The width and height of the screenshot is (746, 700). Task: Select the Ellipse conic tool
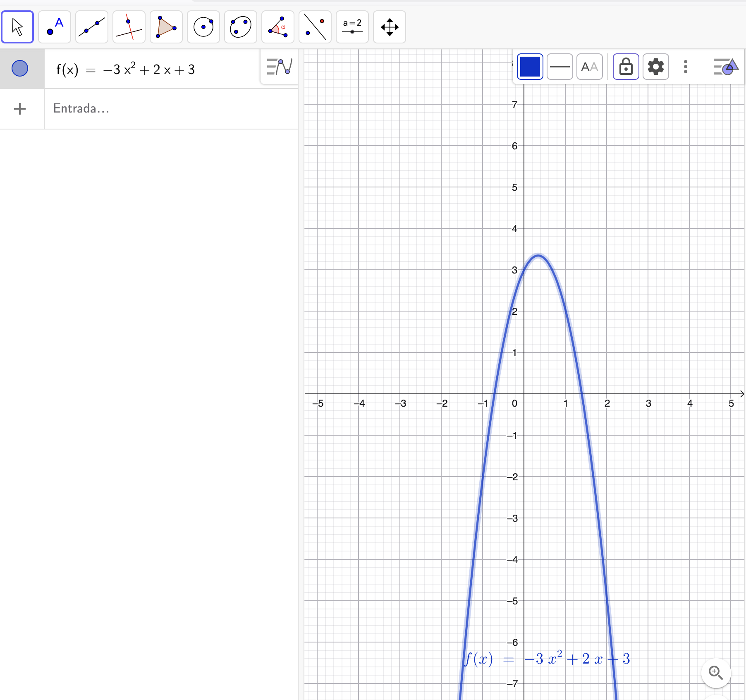coord(241,27)
